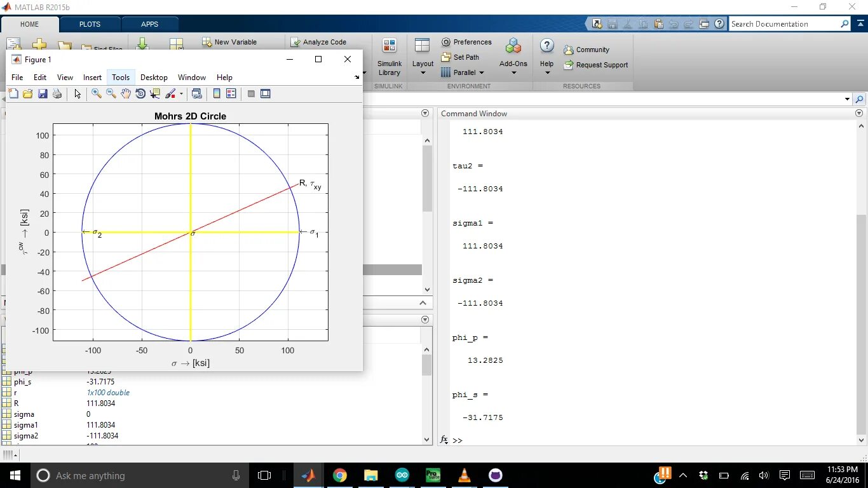This screenshot has height=488, width=868.
Task: Open the Brush color dropdown arrow
Action: (x=181, y=93)
